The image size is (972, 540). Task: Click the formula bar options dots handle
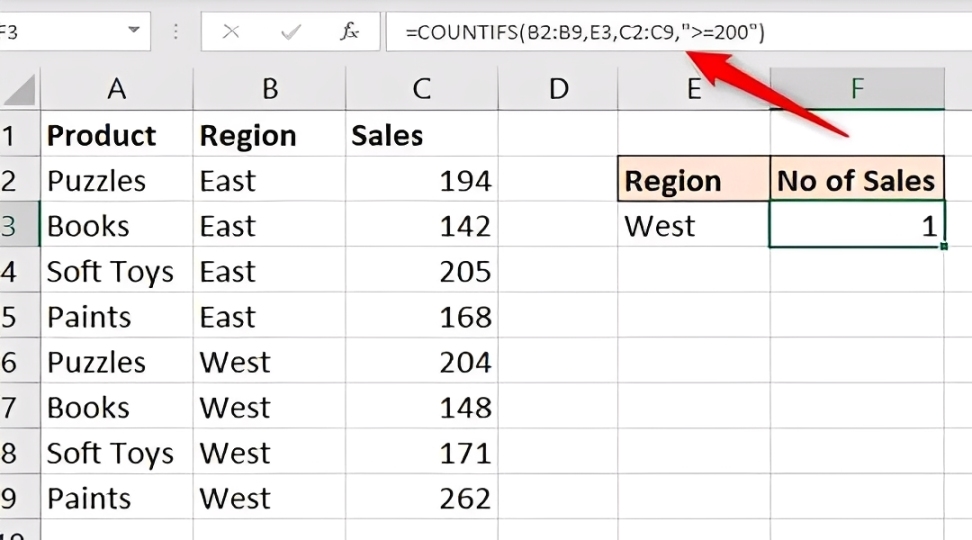pos(177,32)
